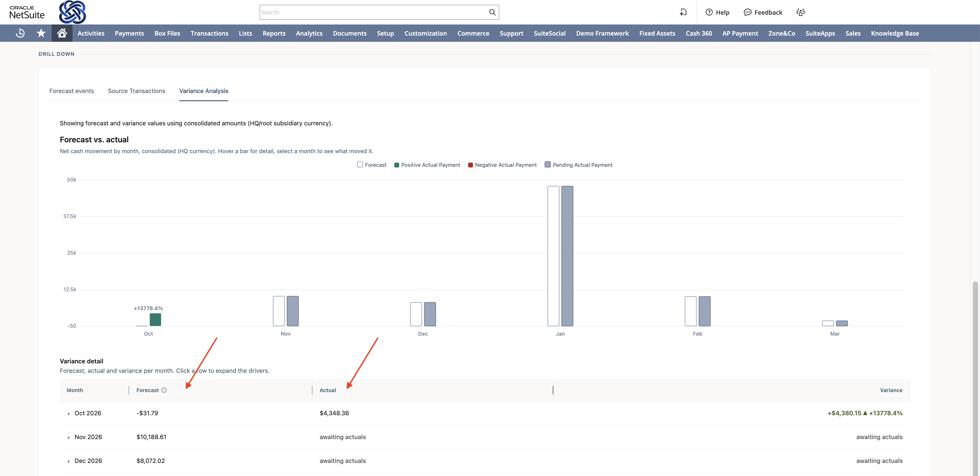The image size is (980, 476).
Task: Open the Shortcuts star icon
Action: point(41,33)
